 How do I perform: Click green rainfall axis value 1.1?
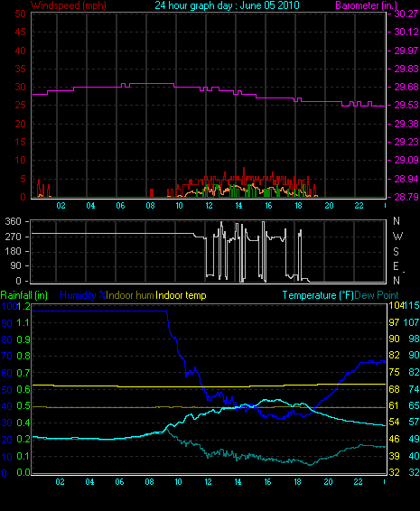coord(23,322)
